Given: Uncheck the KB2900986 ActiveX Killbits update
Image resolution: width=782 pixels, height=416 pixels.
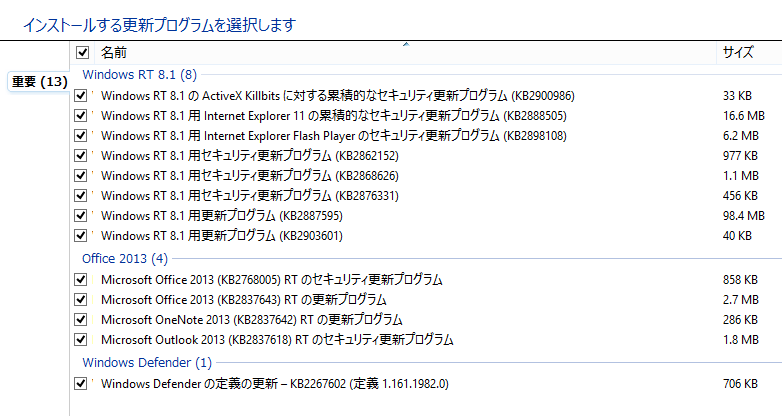Looking at the screenshot, I should click(80, 95).
